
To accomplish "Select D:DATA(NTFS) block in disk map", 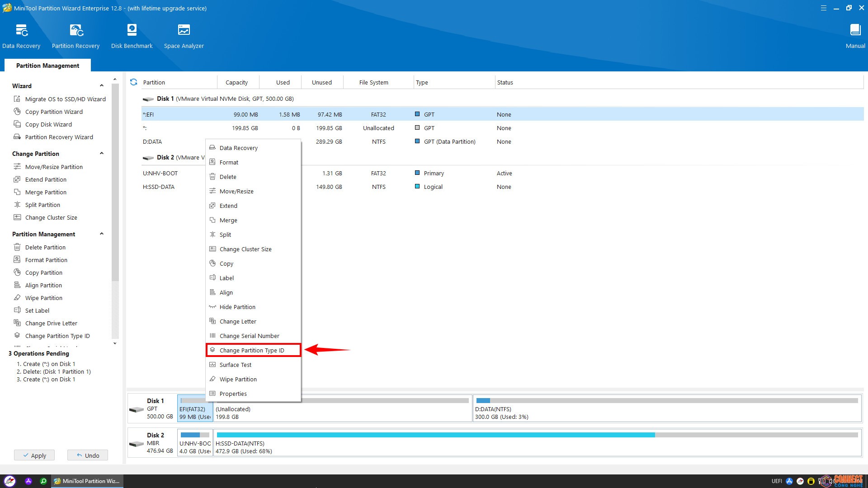I will pyautogui.click(x=667, y=408).
